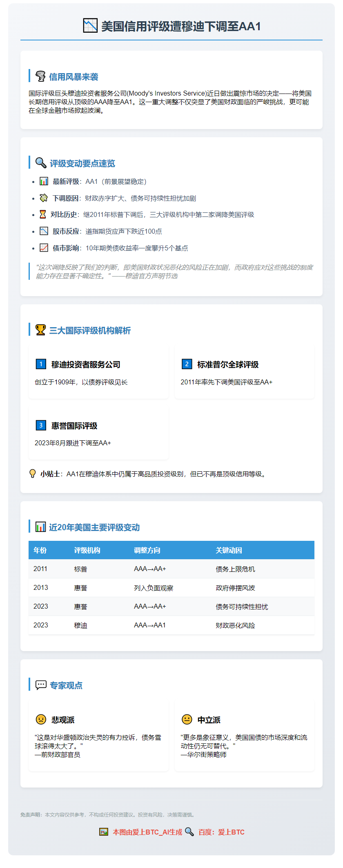Click the 信用风暴来袭 section heading

click(x=73, y=77)
